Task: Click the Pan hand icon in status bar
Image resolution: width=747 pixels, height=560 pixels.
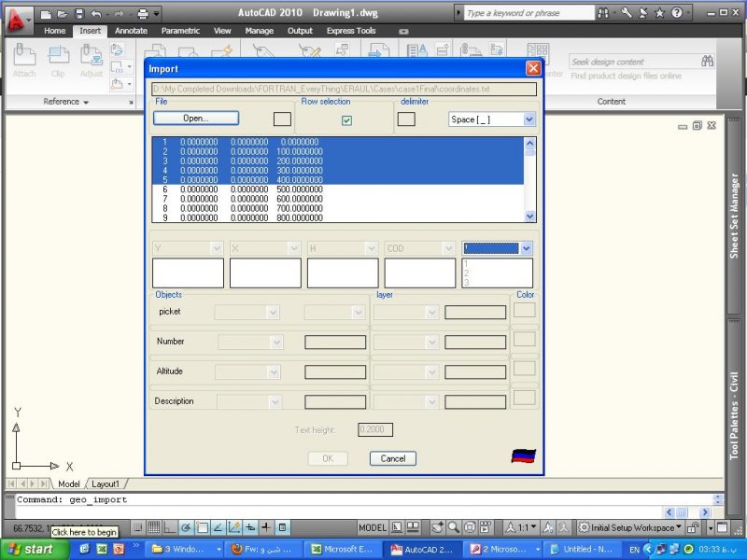Action: point(437,527)
